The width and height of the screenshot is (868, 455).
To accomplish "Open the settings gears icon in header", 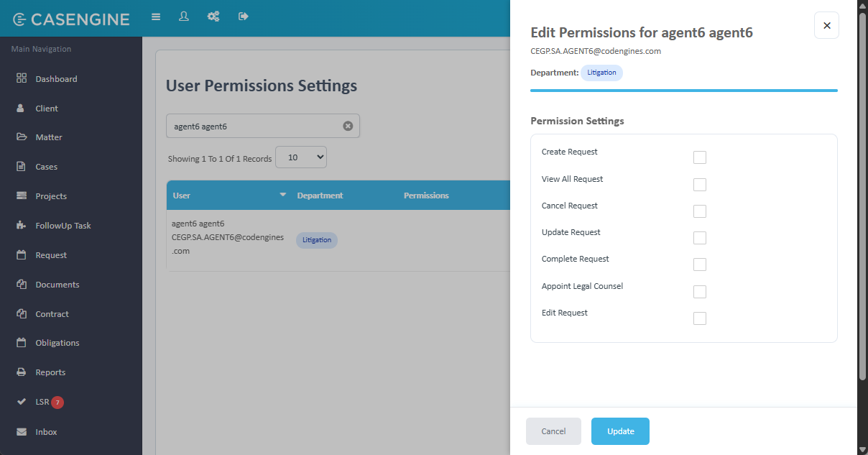I will tap(213, 17).
